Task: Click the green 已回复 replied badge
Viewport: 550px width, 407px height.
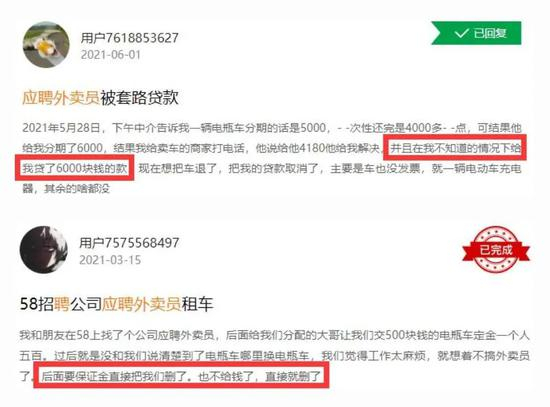Action: pyautogui.click(x=476, y=33)
